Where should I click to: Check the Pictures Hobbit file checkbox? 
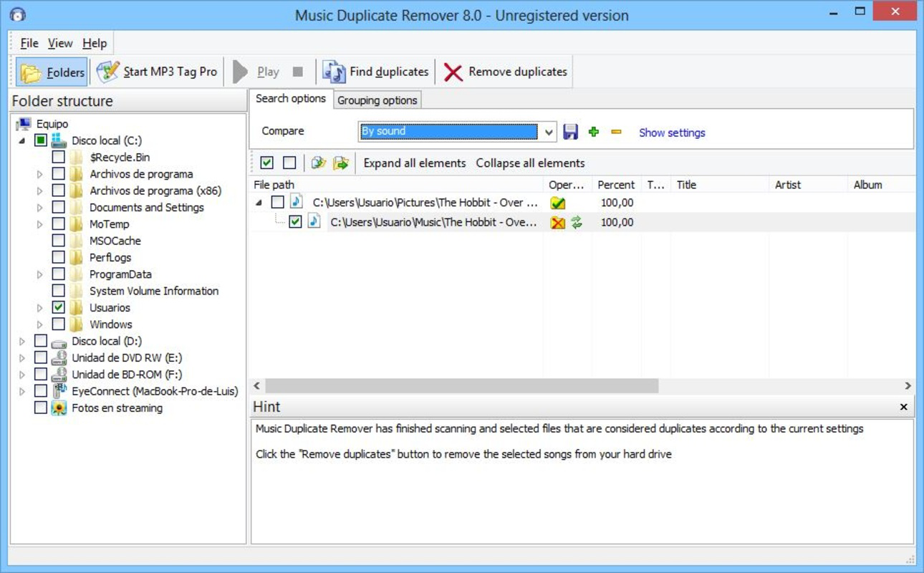pyautogui.click(x=277, y=203)
